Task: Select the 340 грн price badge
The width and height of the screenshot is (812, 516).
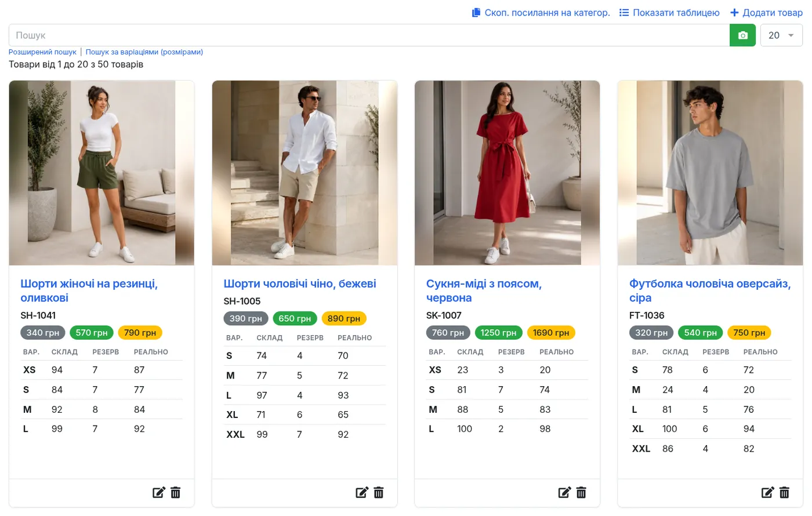Action: pyautogui.click(x=43, y=333)
